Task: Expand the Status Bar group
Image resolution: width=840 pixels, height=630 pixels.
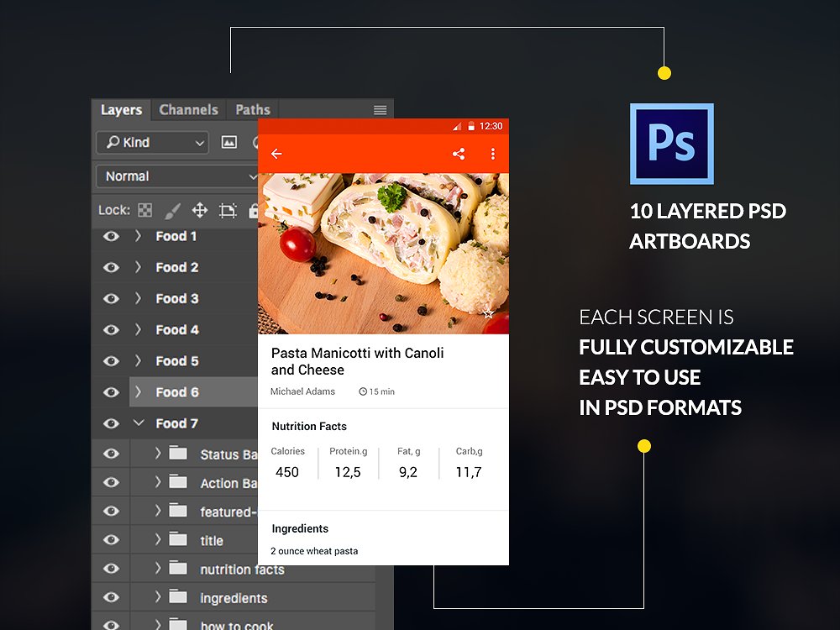Action: pyautogui.click(x=158, y=454)
